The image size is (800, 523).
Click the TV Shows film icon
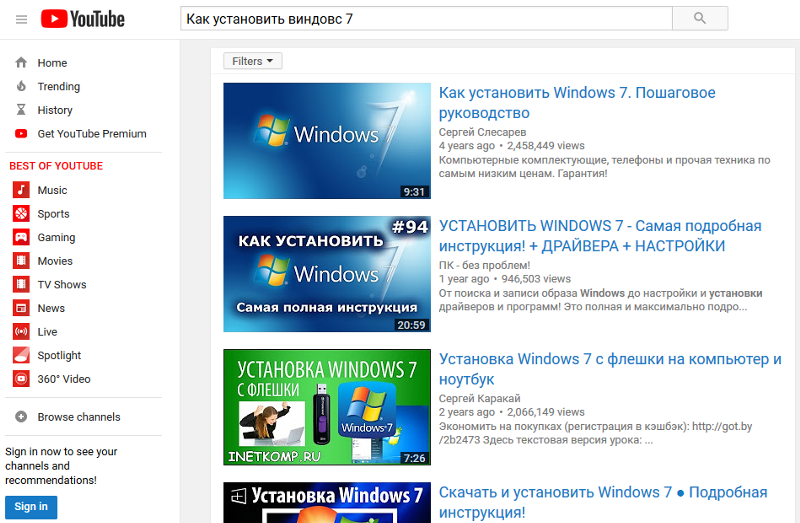pos(21,284)
